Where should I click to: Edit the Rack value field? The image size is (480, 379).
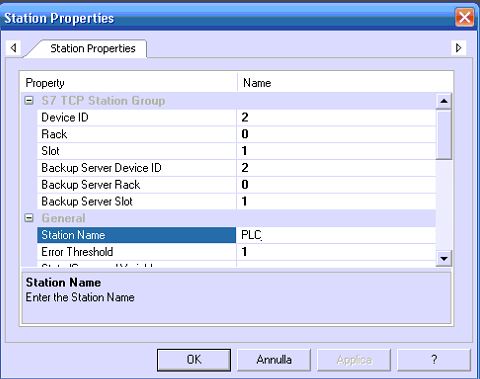tap(336, 134)
